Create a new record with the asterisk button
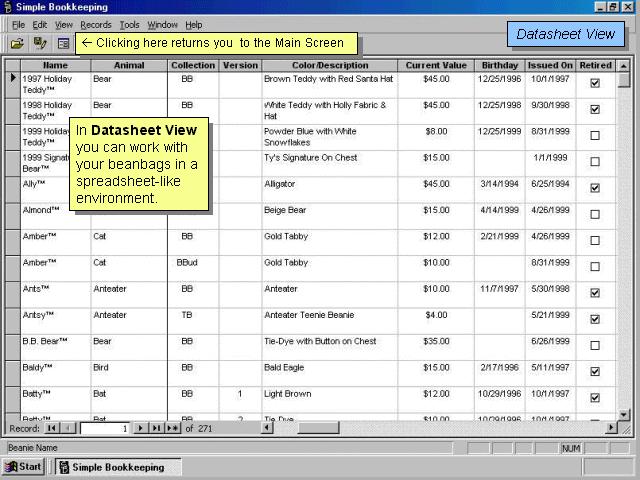640x480 pixels. (172, 428)
